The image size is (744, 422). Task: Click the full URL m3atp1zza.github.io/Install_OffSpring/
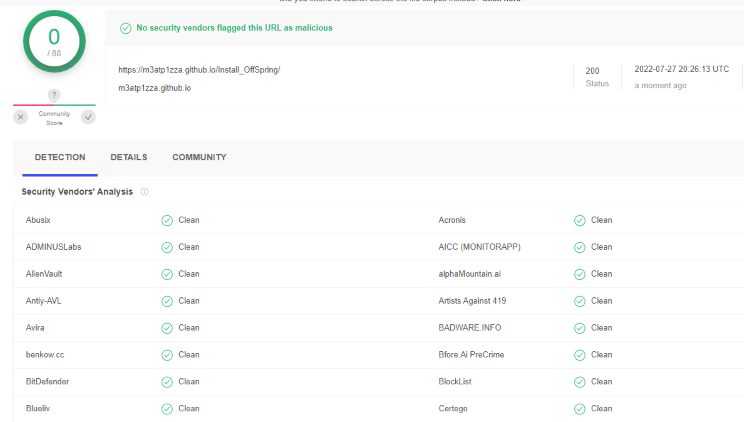click(x=199, y=70)
